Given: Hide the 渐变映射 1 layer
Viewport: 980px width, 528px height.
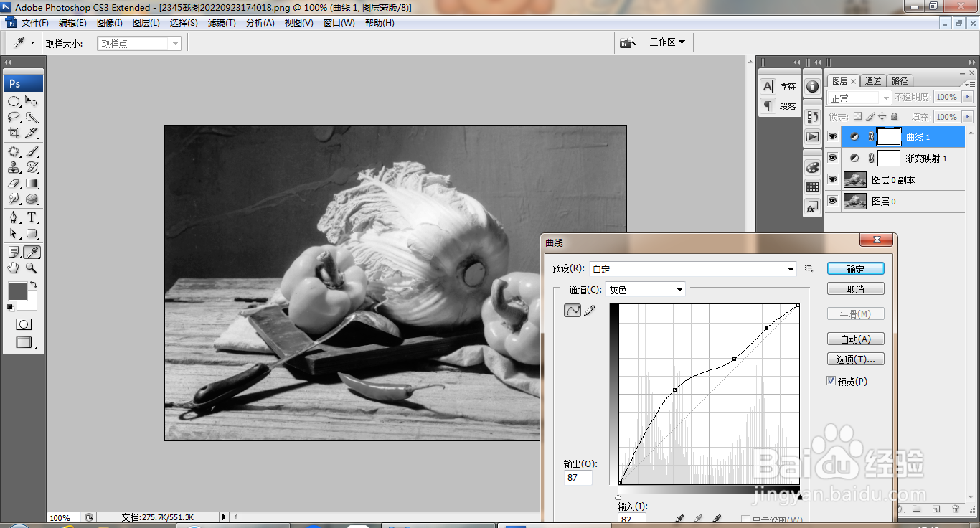Looking at the screenshot, I should [832, 158].
